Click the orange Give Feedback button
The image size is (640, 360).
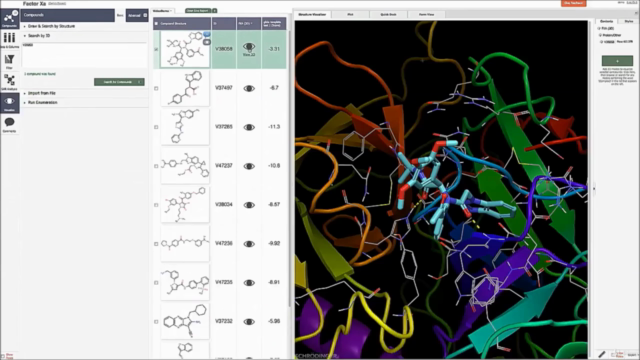click(x=573, y=3)
